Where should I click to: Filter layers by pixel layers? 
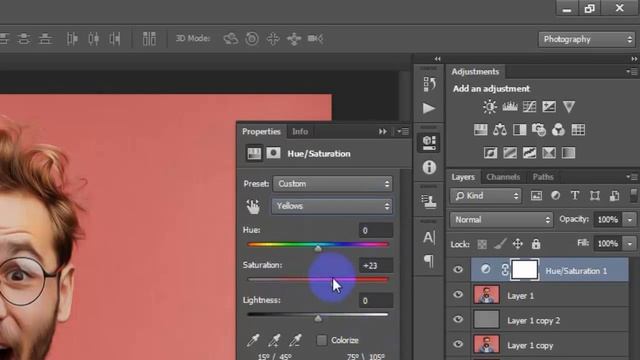[536, 196]
